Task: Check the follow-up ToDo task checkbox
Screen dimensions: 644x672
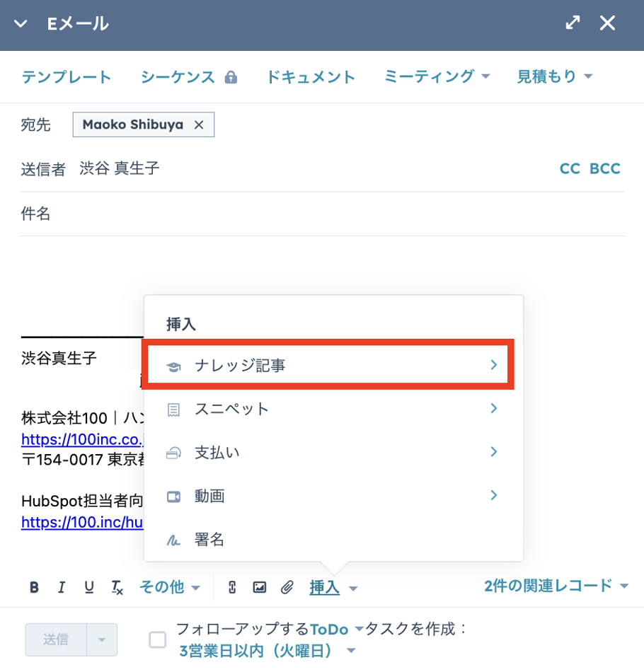Action: pos(156,639)
